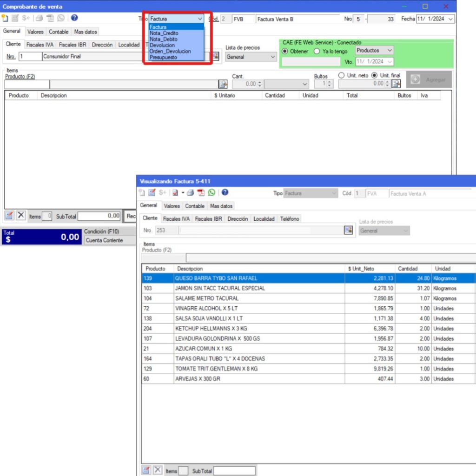Click delete item X icon in Comprobante de venta
The height and width of the screenshot is (476, 476).
coord(20,216)
